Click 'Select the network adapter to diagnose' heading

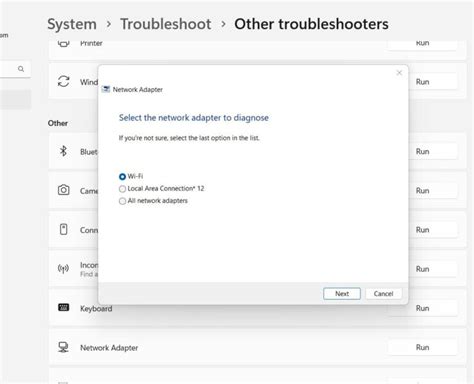click(194, 118)
